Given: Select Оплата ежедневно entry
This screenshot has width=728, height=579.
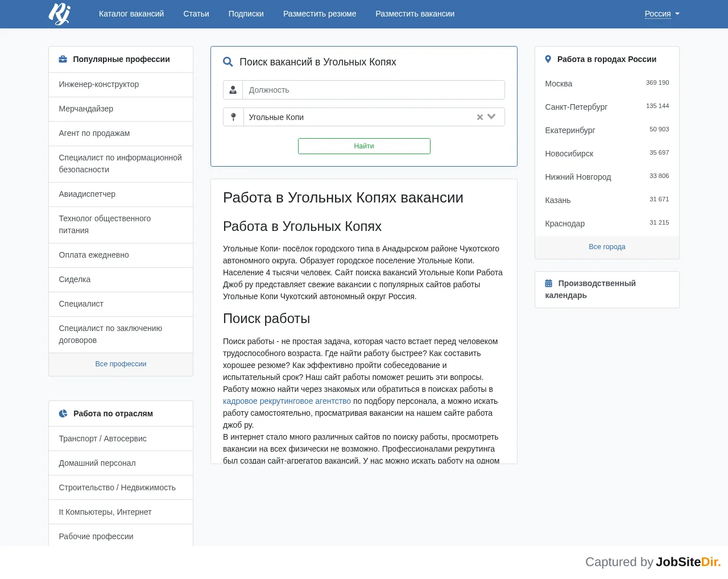Looking at the screenshot, I should click(x=121, y=255).
